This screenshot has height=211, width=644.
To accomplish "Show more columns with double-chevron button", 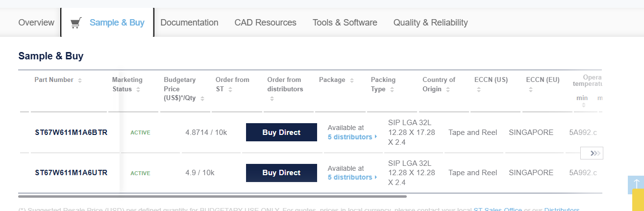I will click(592, 153).
